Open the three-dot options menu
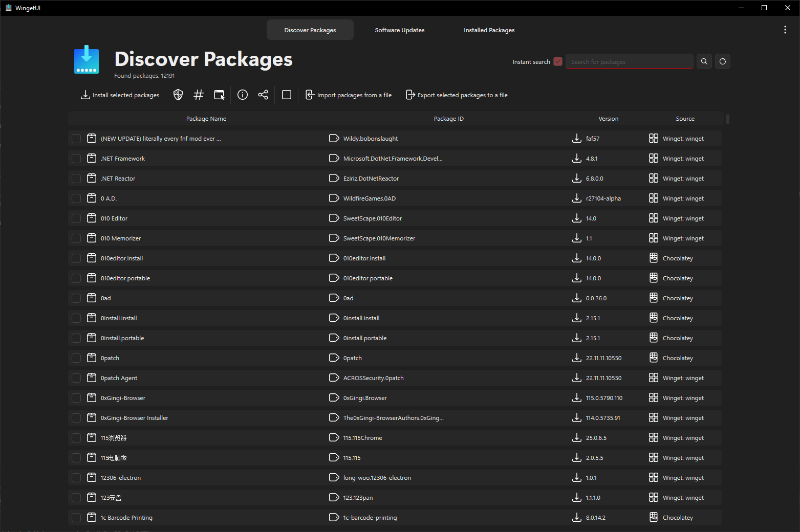 [x=785, y=30]
